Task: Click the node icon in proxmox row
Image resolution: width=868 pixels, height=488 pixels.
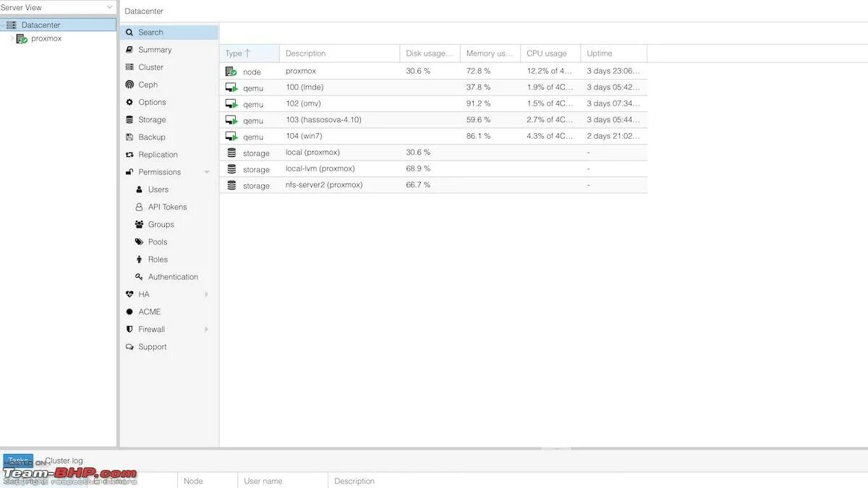Action: pos(231,72)
